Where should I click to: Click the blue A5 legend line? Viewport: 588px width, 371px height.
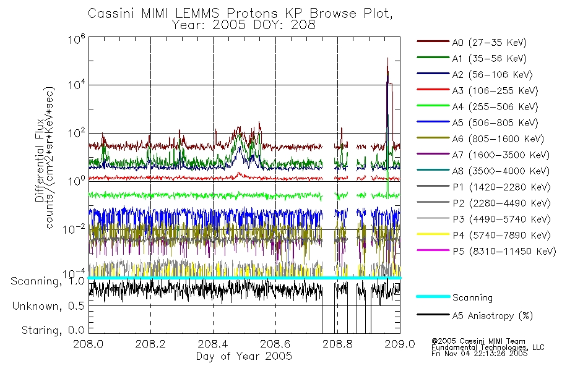coord(433,121)
